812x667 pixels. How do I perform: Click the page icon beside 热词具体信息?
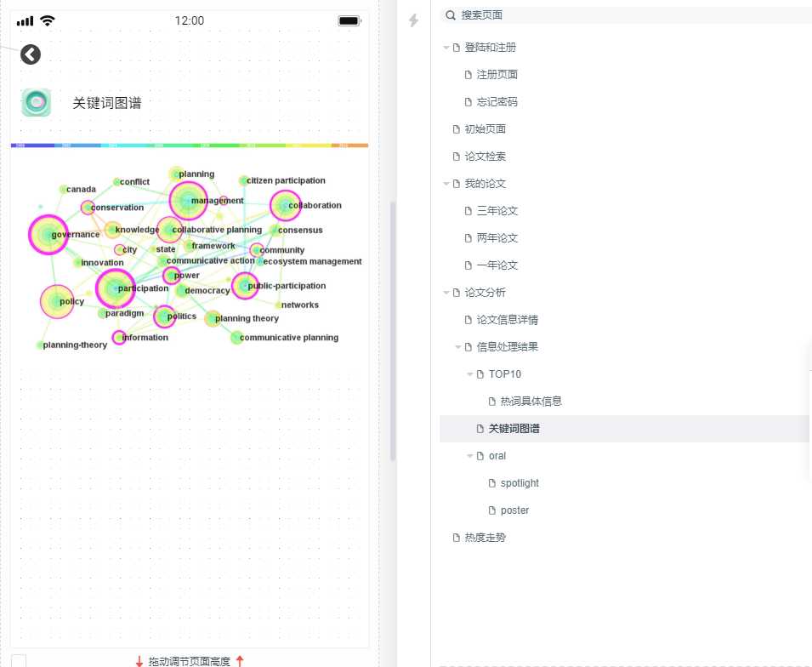click(492, 401)
